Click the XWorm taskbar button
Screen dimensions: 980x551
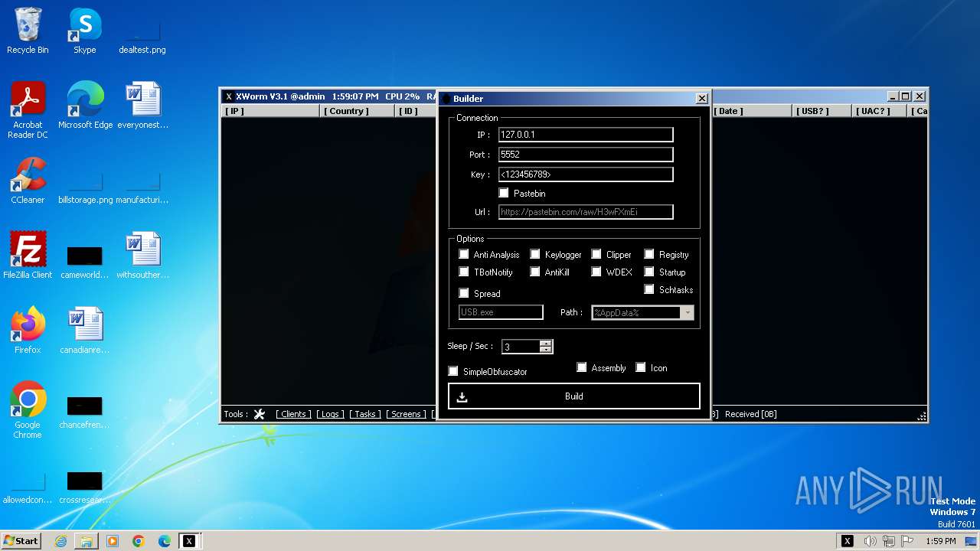pos(189,541)
